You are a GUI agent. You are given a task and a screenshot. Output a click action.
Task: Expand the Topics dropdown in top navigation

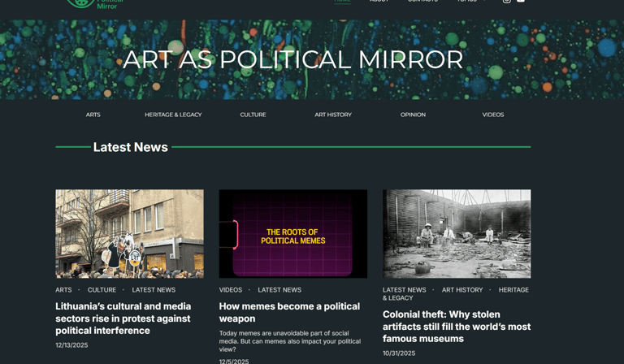tap(471, 1)
